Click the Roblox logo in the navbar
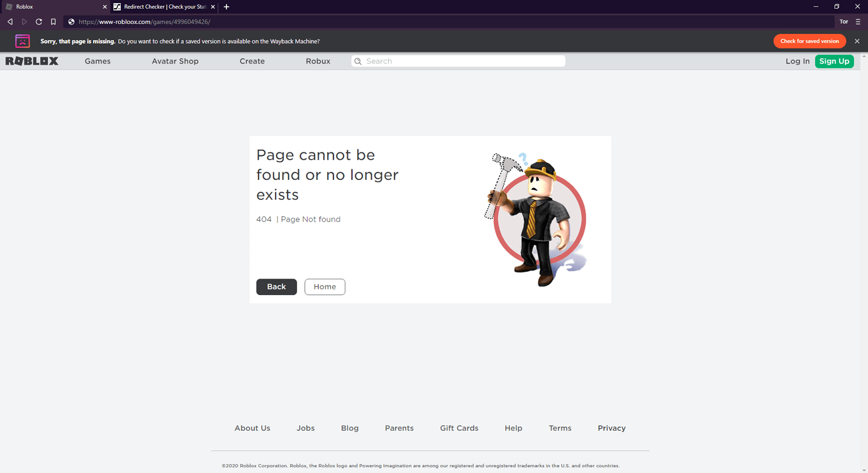Viewport: 868px width, 473px height. (x=31, y=61)
